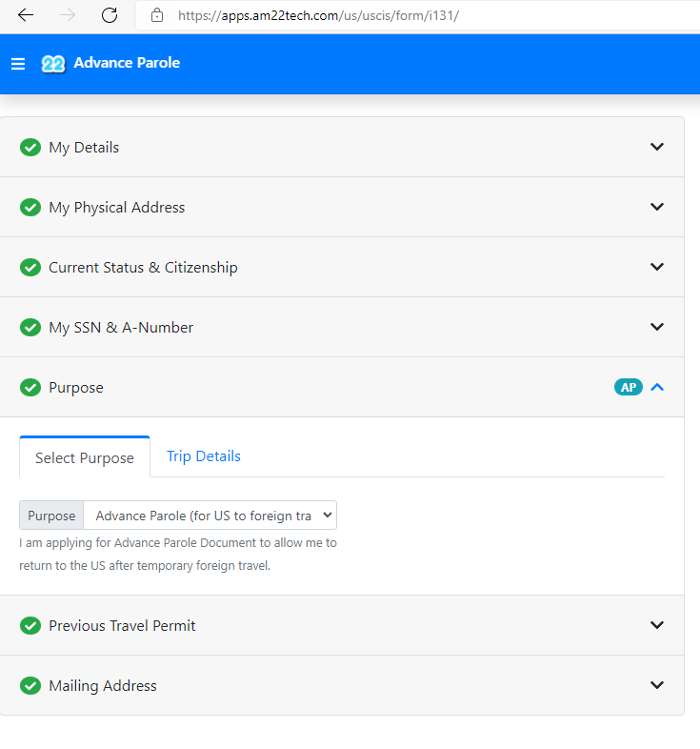
Task: Open the Purpose dropdown selector
Action: coord(210,516)
